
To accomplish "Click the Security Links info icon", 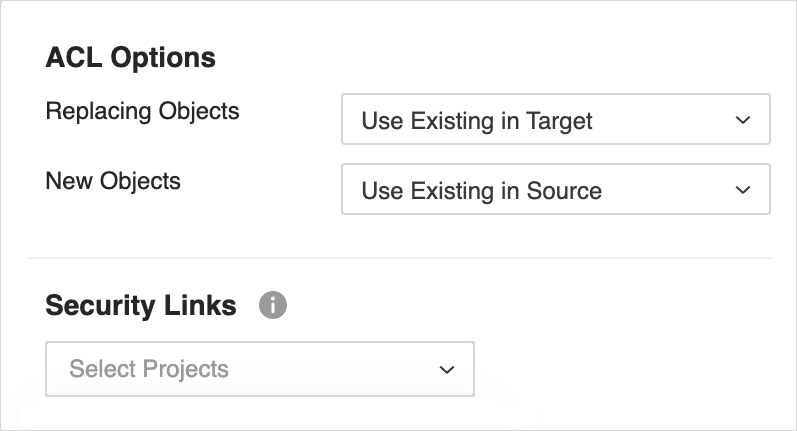I will (273, 305).
